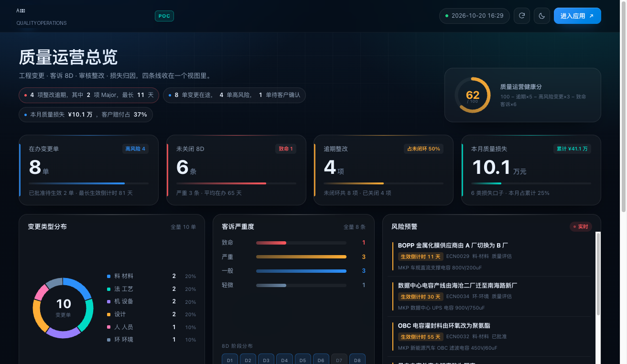The height and width of the screenshot is (364, 627).
Task: Click the teal swatch beside 法 工艺
Action: [109, 289]
